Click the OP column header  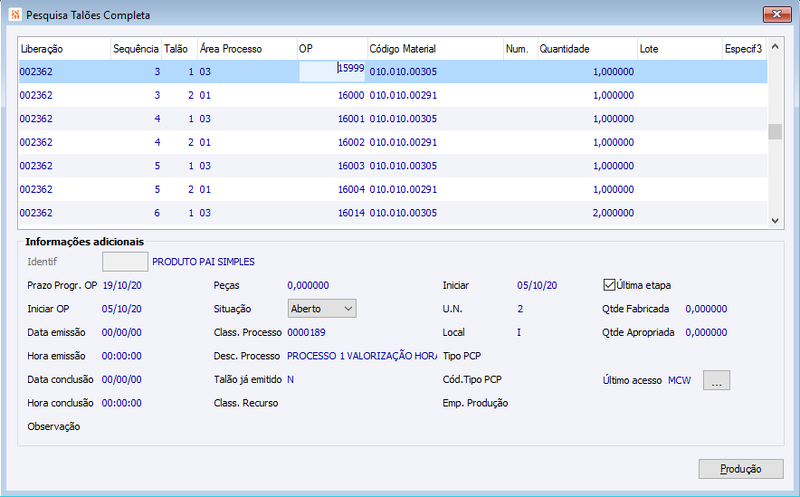pos(332,49)
